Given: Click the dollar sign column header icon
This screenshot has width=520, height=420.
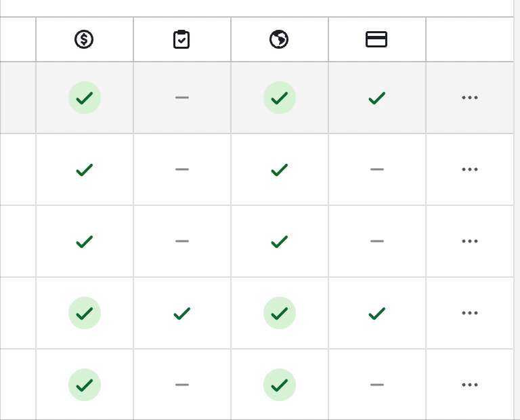Looking at the screenshot, I should point(84,39).
